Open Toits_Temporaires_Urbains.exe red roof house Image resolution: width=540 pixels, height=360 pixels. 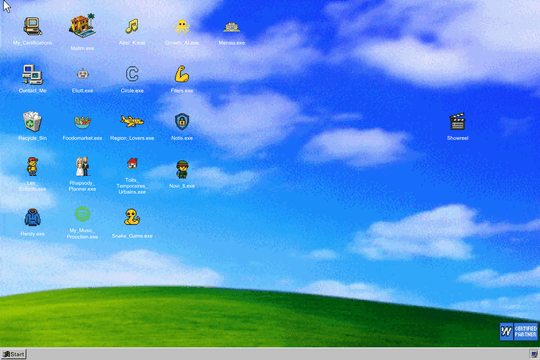click(132, 163)
